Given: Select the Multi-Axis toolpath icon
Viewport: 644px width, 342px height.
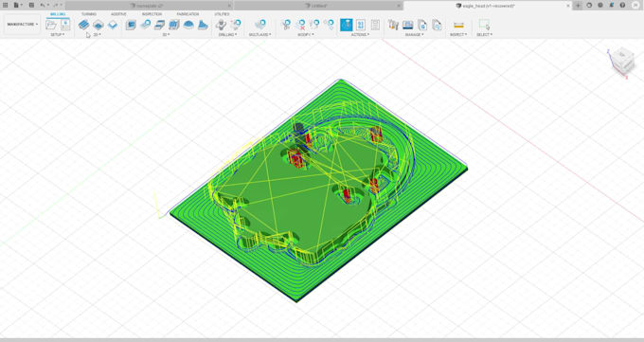Looking at the screenshot, I should [260, 25].
